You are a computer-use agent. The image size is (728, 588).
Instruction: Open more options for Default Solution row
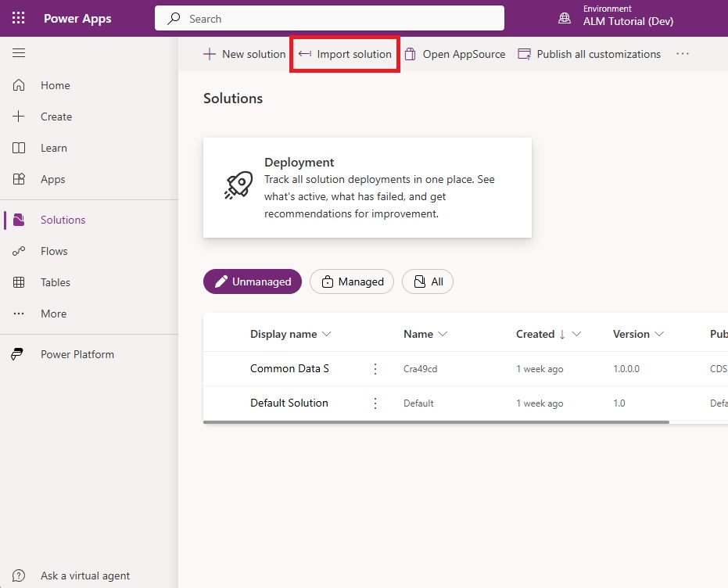click(x=375, y=403)
